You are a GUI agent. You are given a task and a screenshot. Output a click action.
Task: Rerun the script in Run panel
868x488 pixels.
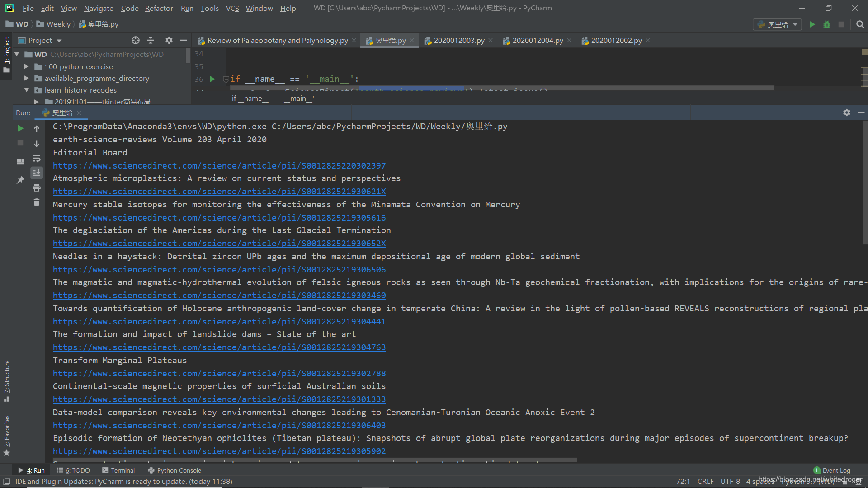click(x=20, y=129)
